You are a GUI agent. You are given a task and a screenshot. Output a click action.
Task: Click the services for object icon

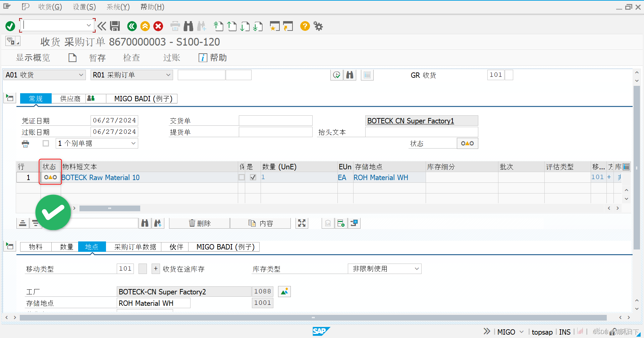click(13, 41)
